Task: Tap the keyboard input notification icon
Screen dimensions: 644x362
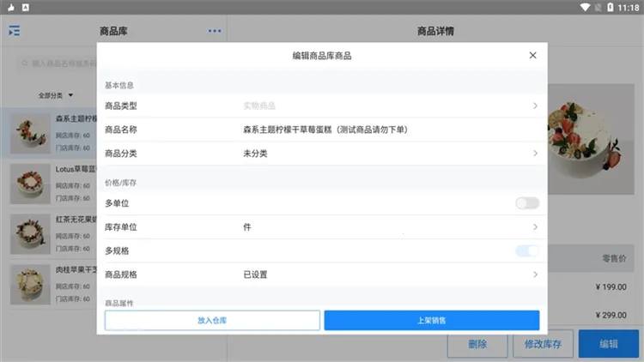Action: click(x=26, y=8)
